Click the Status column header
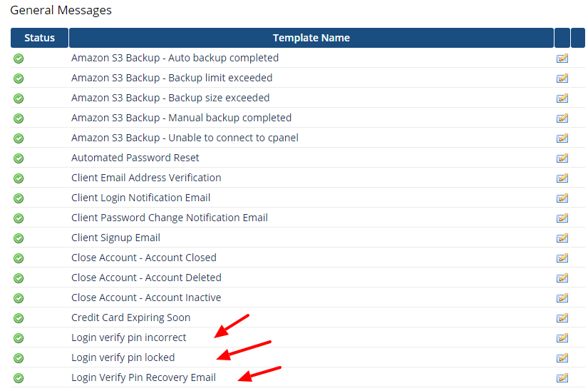Screen dimensions: 588x391 39,38
